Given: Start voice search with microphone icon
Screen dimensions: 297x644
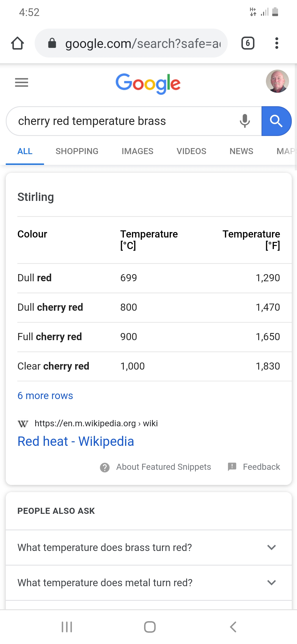Looking at the screenshot, I should pyautogui.click(x=244, y=121).
